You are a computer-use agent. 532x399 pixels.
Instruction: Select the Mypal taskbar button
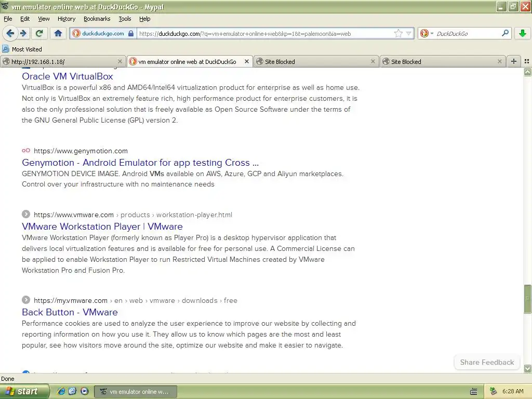click(136, 392)
